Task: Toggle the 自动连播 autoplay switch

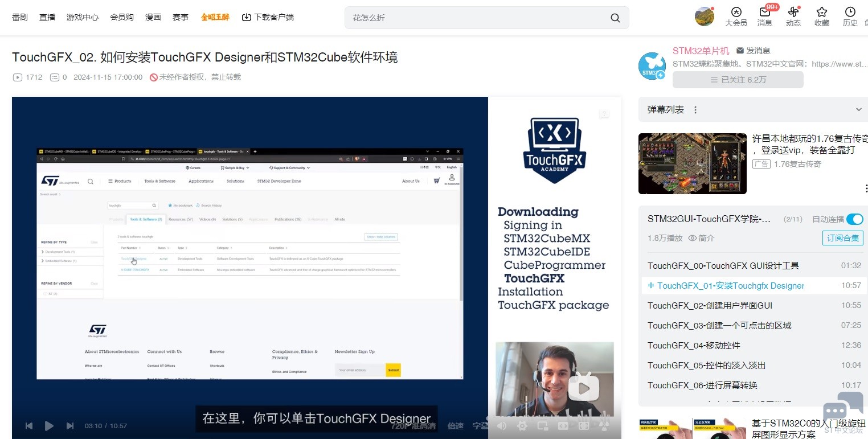Action: (854, 219)
